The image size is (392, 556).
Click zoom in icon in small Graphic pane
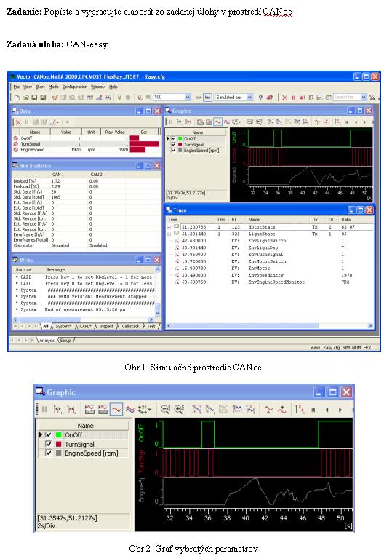[x=259, y=122]
